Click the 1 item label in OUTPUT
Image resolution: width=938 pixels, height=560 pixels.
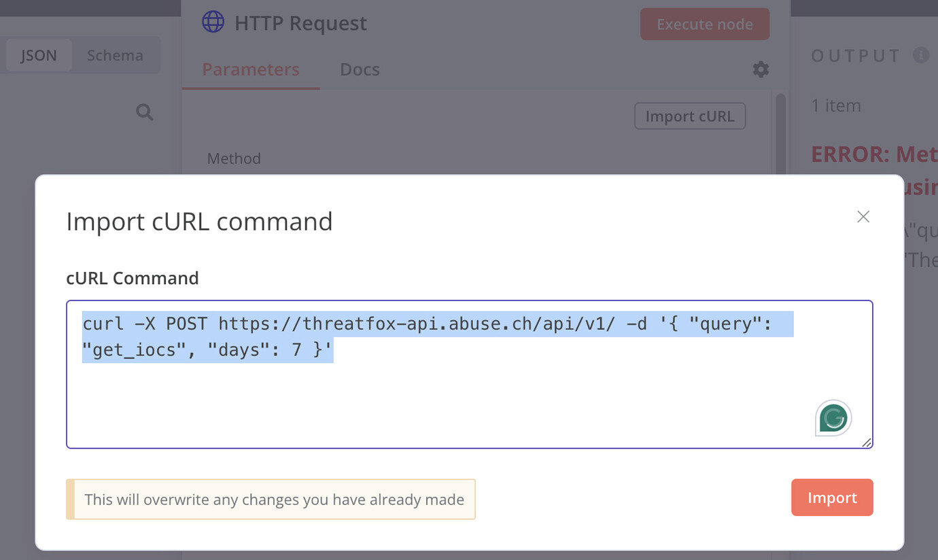(x=836, y=105)
